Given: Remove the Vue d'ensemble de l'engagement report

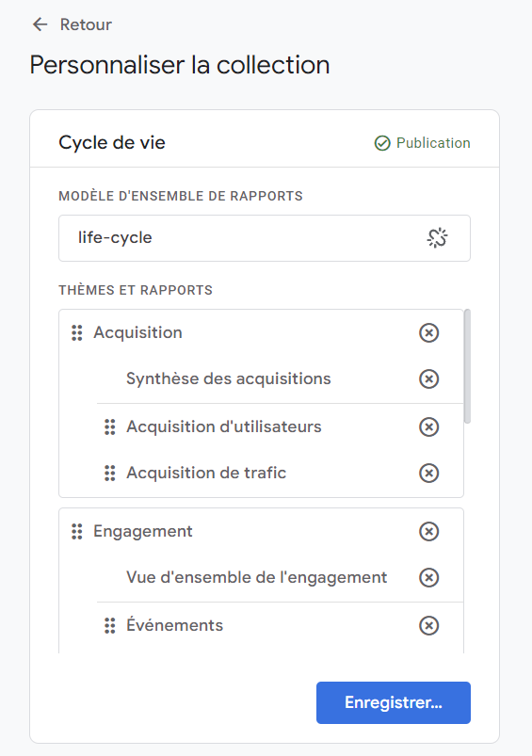Looking at the screenshot, I should pyautogui.click(x=428, y=578).
